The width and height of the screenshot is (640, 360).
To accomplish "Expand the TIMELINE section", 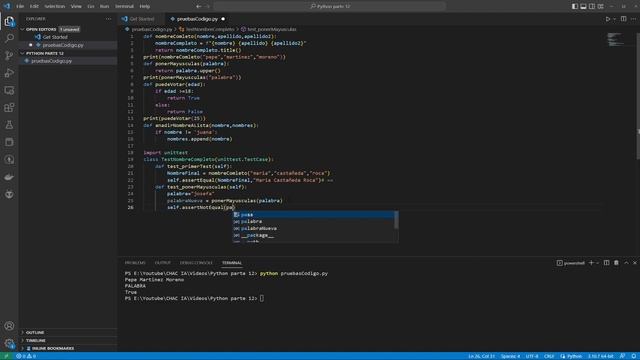I will (x=68, y=340).
